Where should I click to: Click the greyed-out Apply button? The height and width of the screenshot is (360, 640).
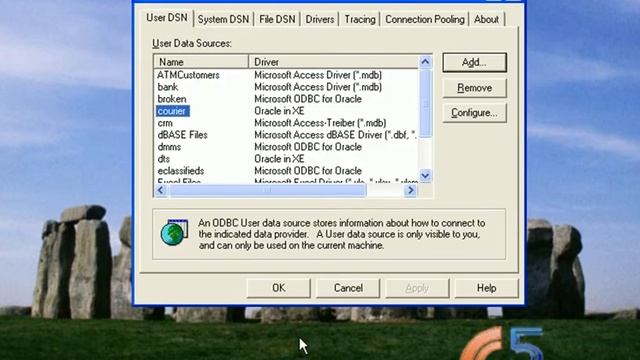pos(417,288)
